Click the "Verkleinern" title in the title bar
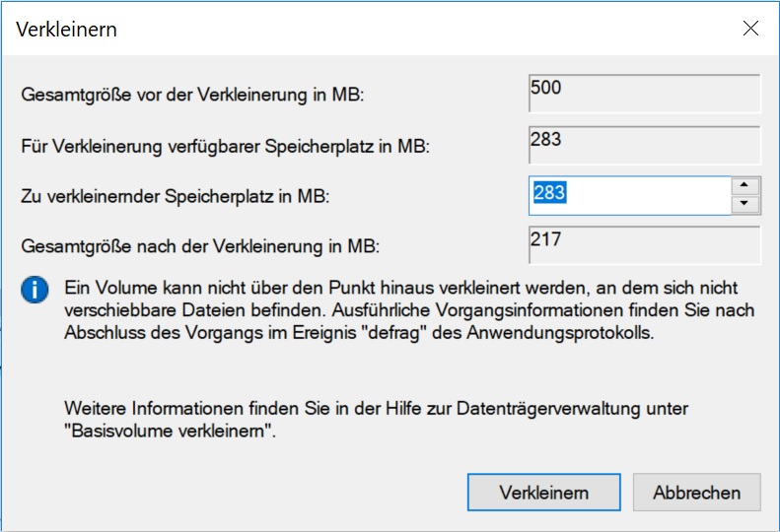This screenshot has height=532, width=780. (66, 30)
